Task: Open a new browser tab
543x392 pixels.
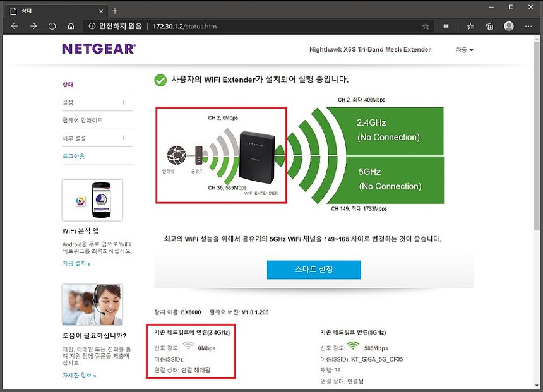Action: tap(115, 11)
